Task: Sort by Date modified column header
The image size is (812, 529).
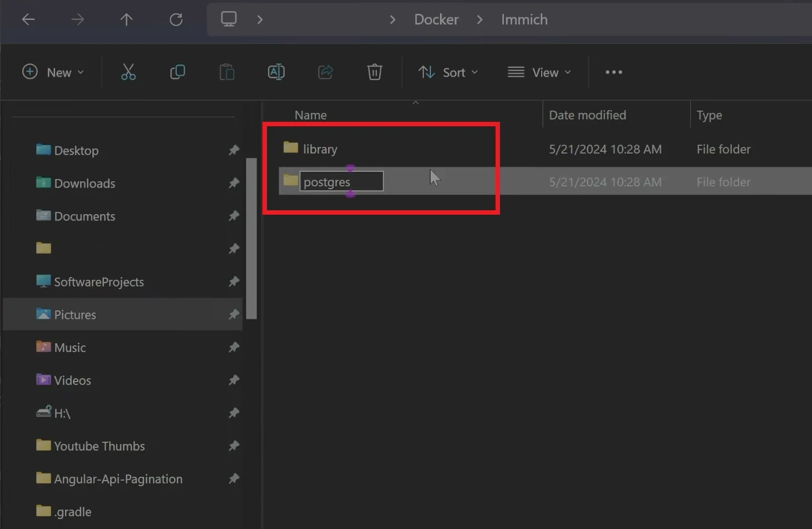Action: [587, 115]
